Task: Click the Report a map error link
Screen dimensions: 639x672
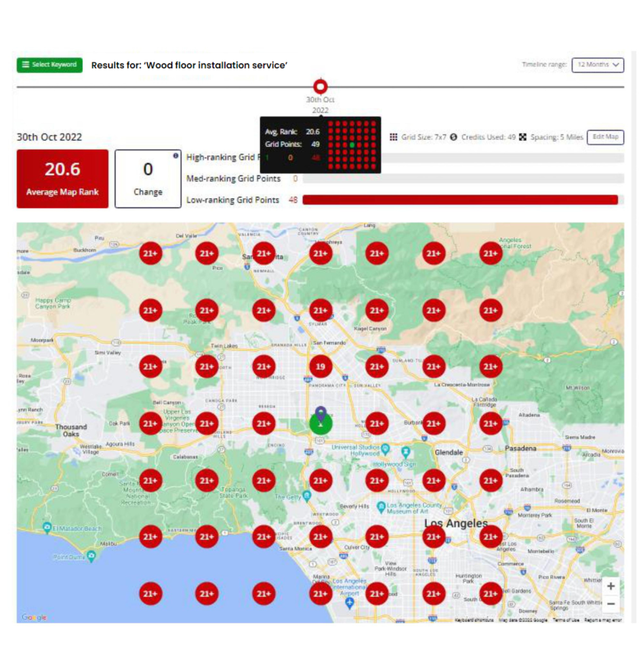Action: pos(603,619)
